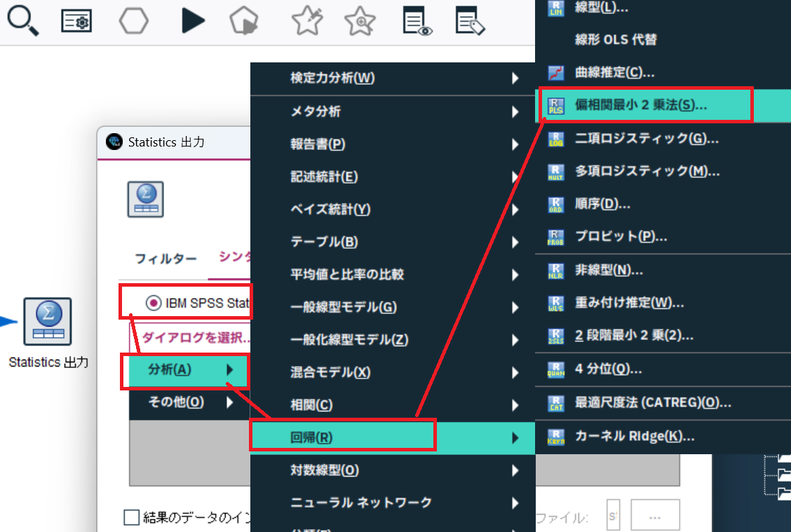The image size is (791, 532).
Task: Choose 4 分位(Q)... menu item
Action: (663, 369)
